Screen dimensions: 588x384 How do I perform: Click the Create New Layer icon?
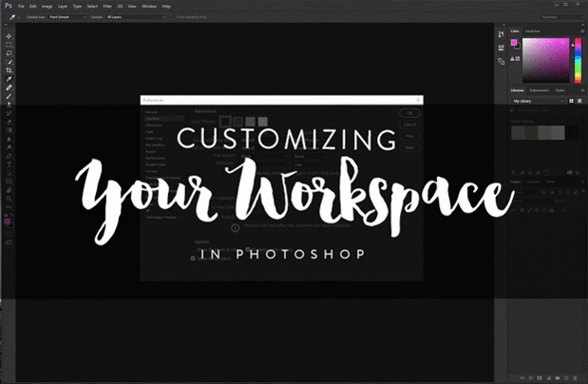pos(566,378)
